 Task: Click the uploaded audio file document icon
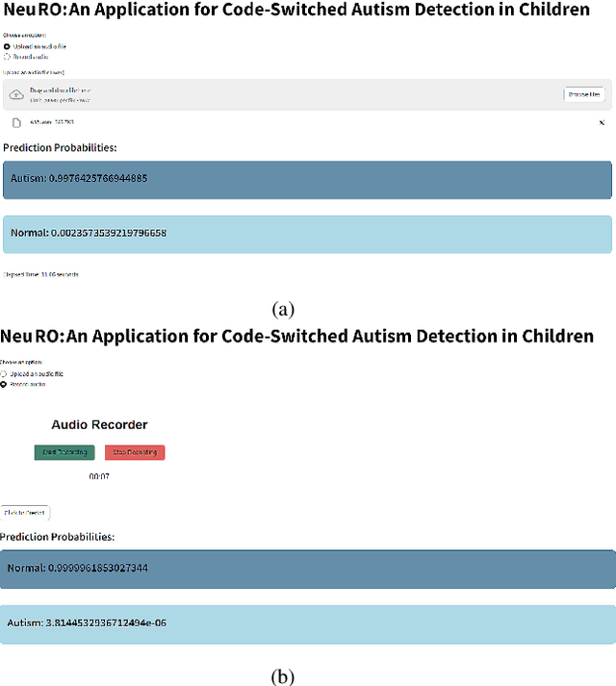pos(16,122)
